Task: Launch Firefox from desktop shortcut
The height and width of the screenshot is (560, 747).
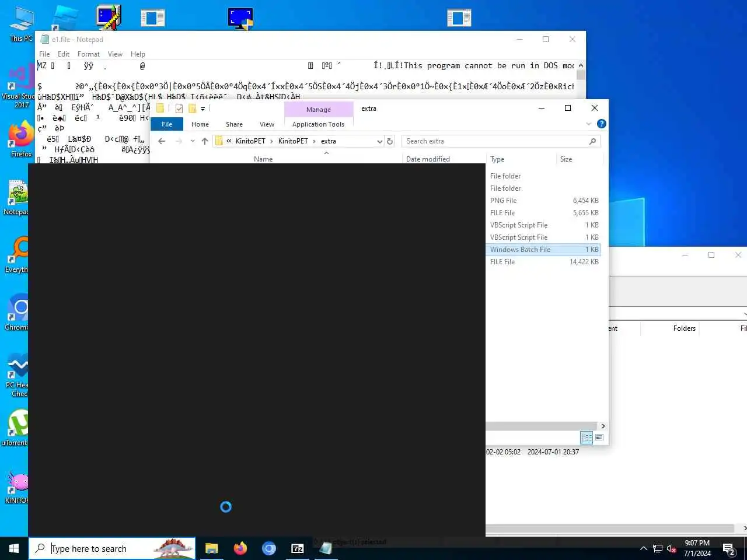Action: (21, 139)
